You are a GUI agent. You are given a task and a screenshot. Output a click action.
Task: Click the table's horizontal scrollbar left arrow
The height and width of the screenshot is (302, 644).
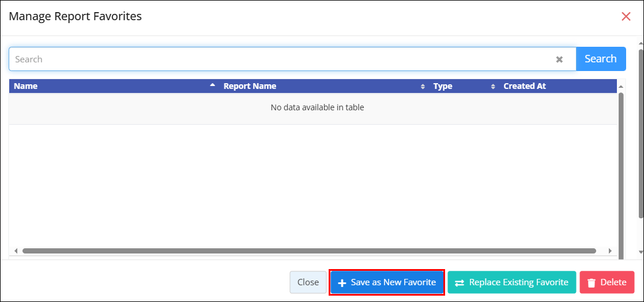point(16,251)
